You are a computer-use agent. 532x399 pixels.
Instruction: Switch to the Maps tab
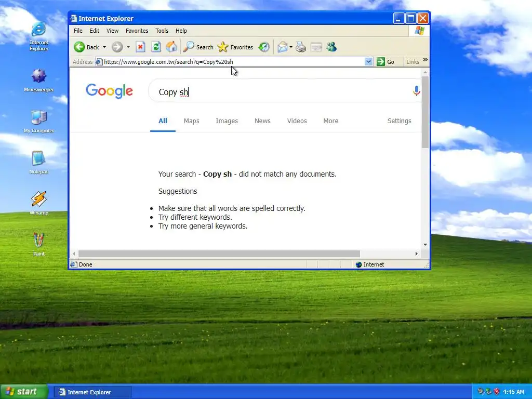191,121
